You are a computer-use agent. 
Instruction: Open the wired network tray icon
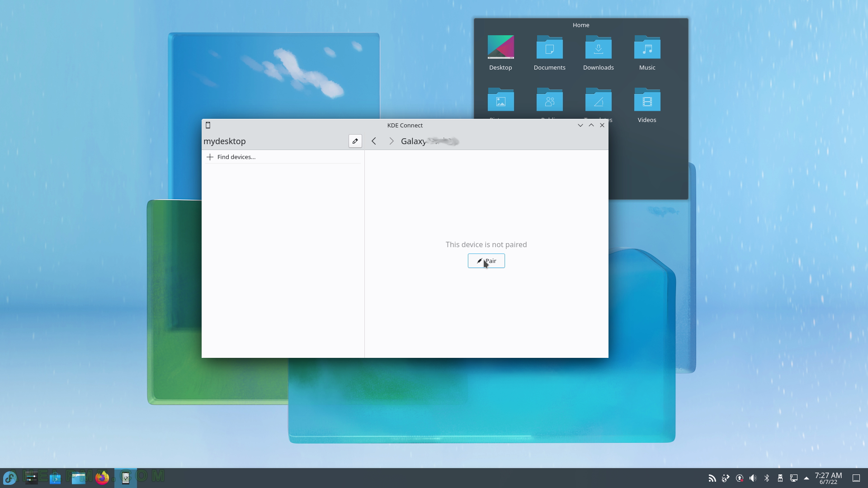click(x=794, y=478)
